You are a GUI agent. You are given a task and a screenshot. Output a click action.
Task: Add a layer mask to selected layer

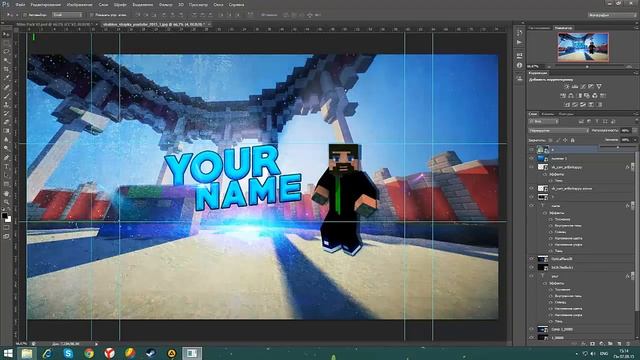(x=592, y=344)
